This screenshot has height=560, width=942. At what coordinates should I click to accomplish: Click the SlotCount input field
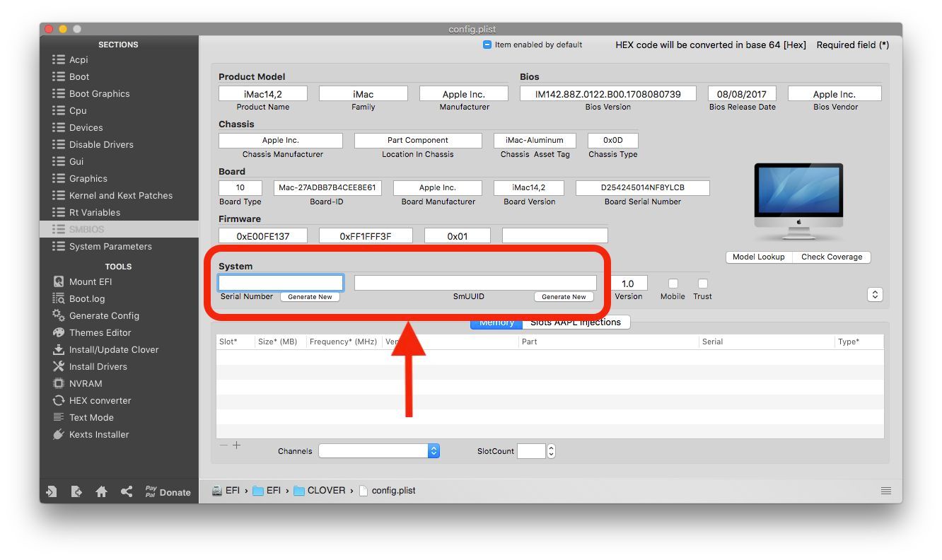[x=531, y=450]
